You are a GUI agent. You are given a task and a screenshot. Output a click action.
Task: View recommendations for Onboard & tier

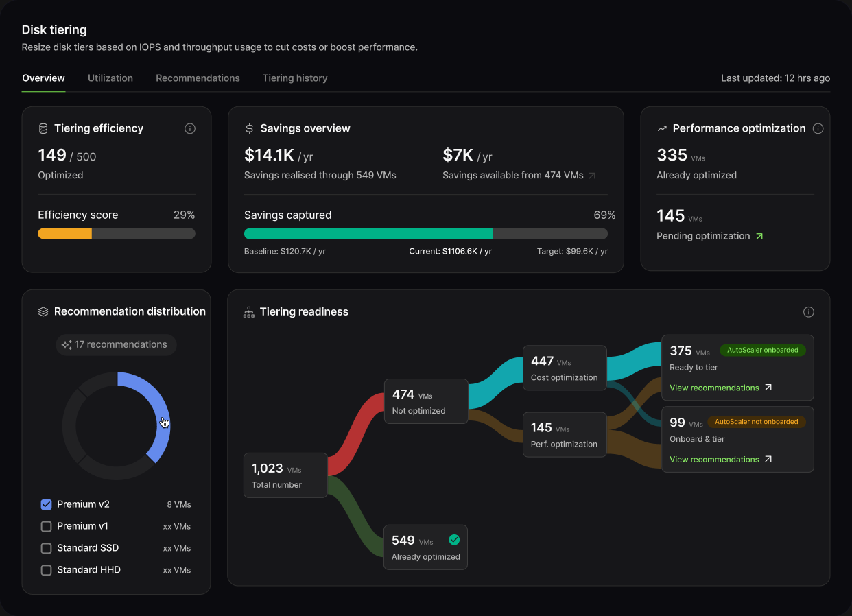(x=721, y=459)
